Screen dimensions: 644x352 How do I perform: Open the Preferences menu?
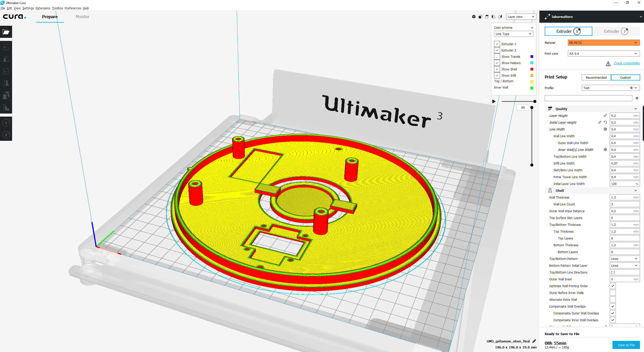[x=73, y=8]
